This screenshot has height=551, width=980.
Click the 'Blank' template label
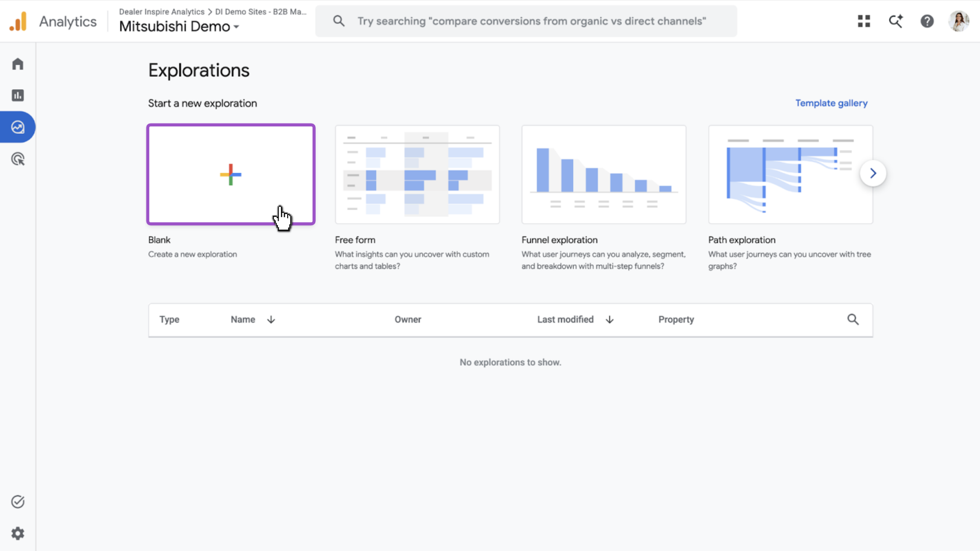click(159, 240)
